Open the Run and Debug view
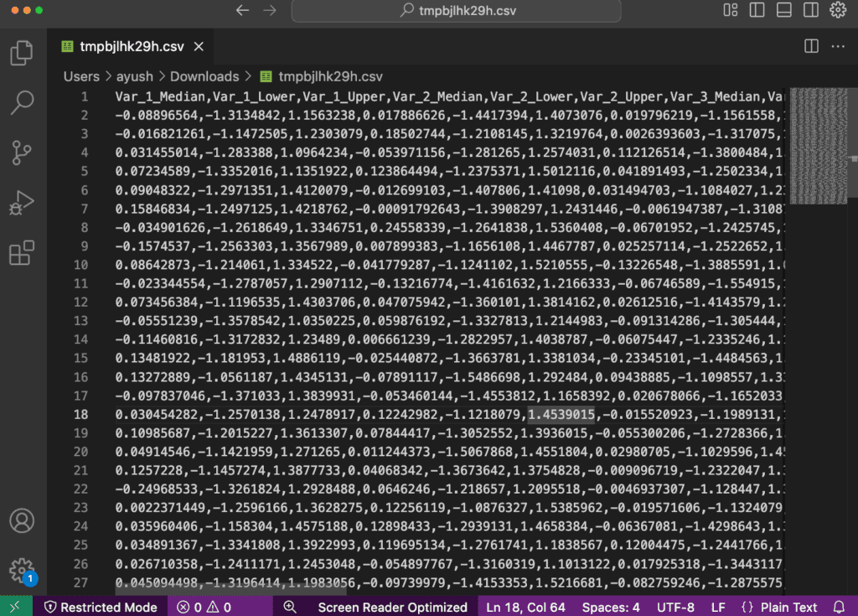Viewport: 858px width, 616px height. pyautogui.click(x=22, y=203)
